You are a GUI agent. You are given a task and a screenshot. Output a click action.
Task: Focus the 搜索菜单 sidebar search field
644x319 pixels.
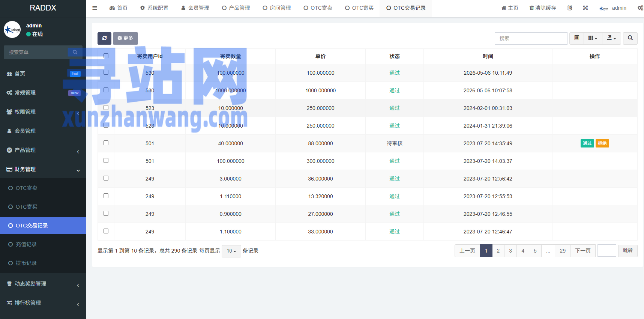point(36,52)
